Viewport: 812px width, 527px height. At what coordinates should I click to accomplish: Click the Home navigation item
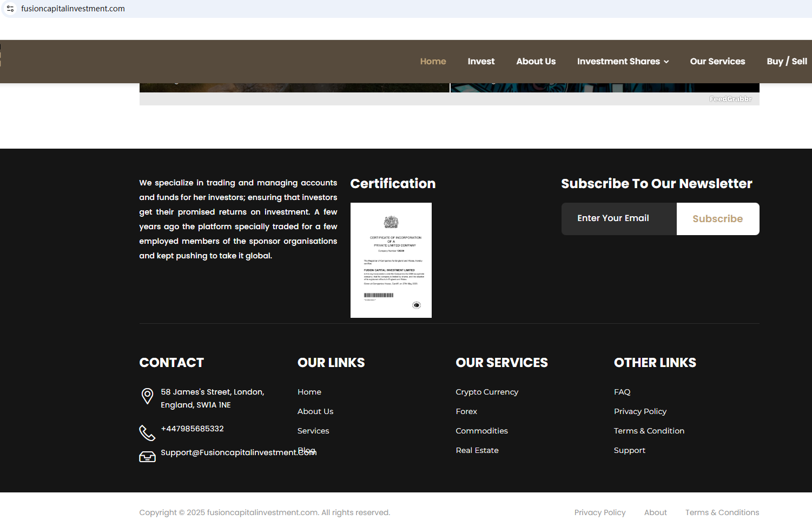[x=433, y=62]
